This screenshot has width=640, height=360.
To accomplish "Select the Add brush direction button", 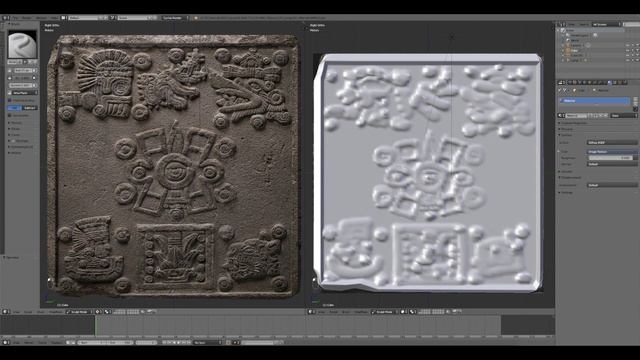I will (x=14, y=108).
